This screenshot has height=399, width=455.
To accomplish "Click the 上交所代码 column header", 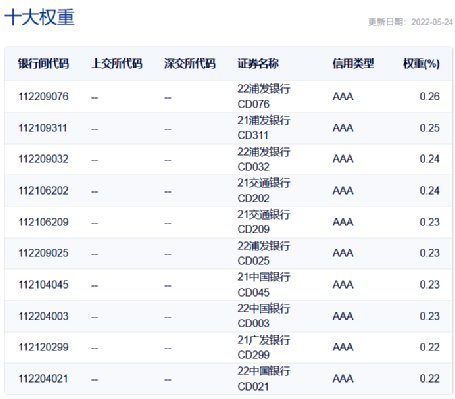I will pyautogui.click(x=117, y=63).
